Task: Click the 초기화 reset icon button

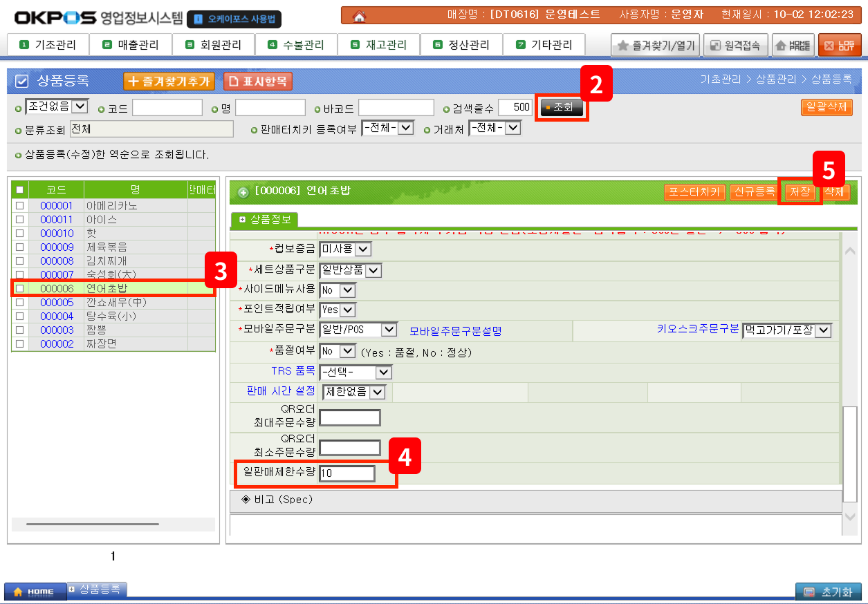Action: pyautogui.click(x=828, y=592)
